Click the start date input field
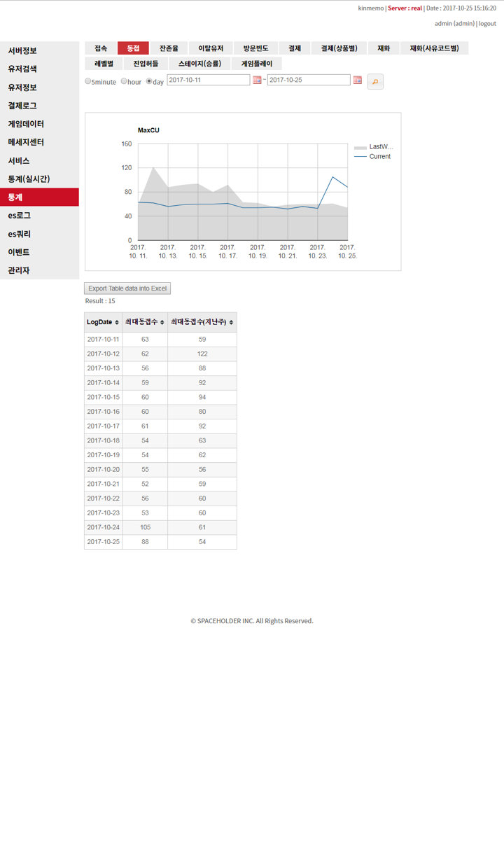Viewport: 504px width, 843px height. click(x=208, y=80)
